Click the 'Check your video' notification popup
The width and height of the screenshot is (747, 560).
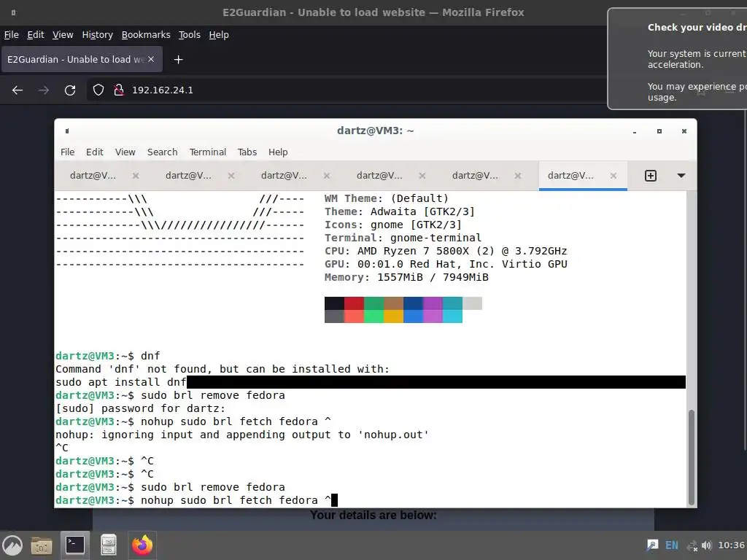(x=678, y=58)
